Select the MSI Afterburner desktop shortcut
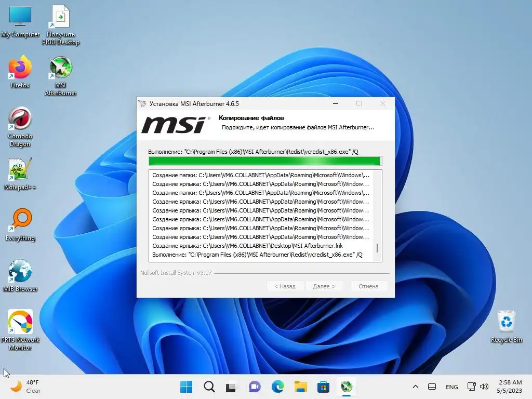 (x=60, y=76)
